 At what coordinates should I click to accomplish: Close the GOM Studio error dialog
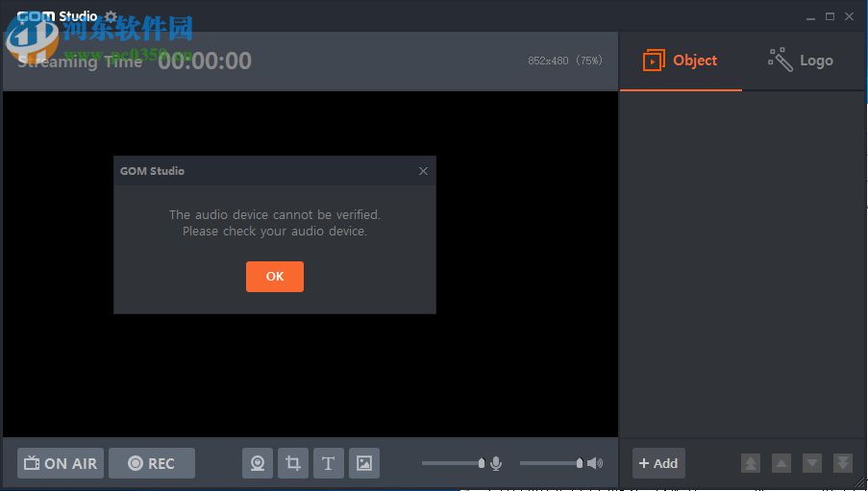coord(423,171)
